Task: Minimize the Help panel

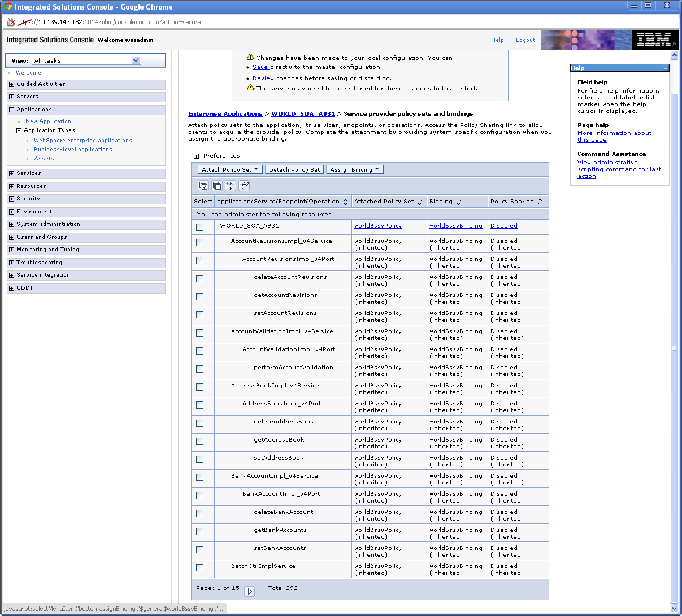Action: point(665,68)
